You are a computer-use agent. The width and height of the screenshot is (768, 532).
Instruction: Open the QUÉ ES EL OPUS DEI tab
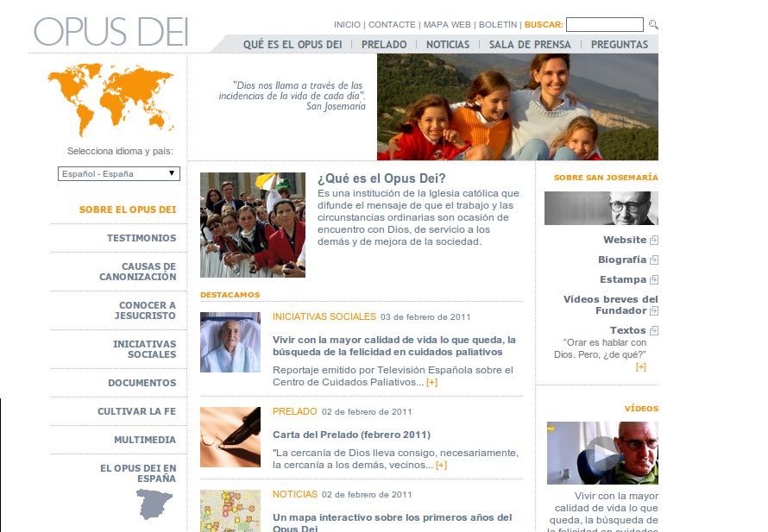[x=293, y=45]
